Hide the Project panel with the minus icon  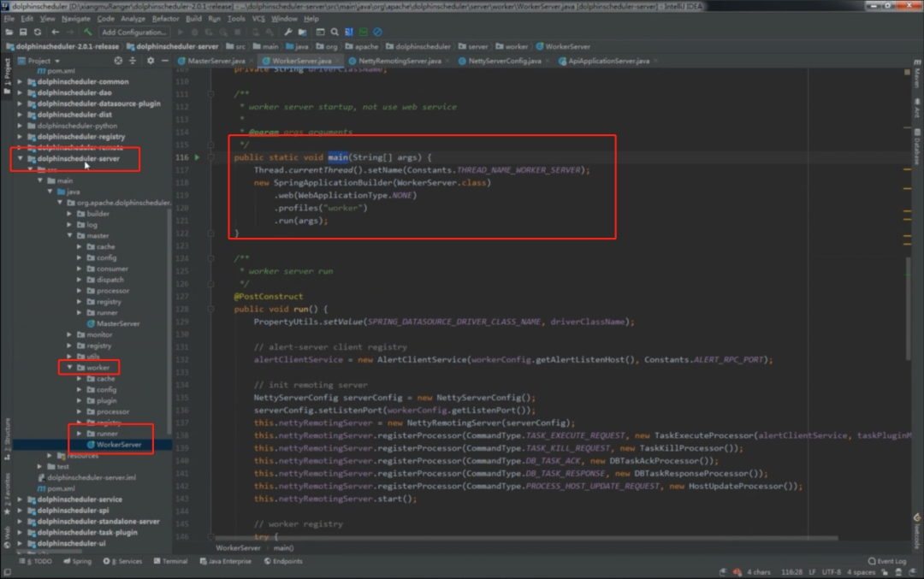click(x=164, y=61)
